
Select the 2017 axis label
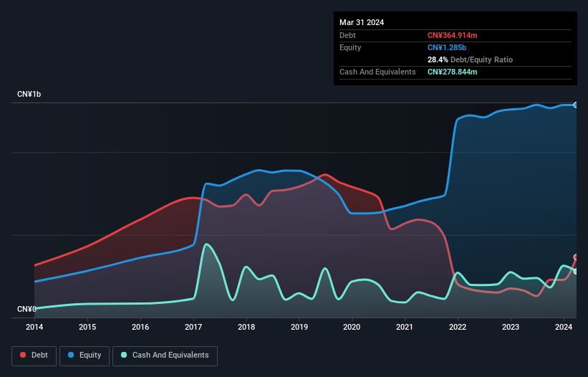coord(193,327)
